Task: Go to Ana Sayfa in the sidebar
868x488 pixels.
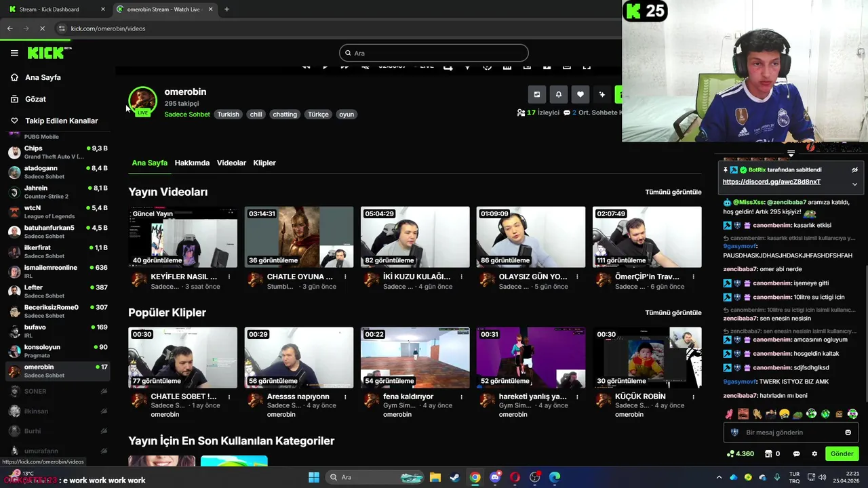Action: point(43,77)
